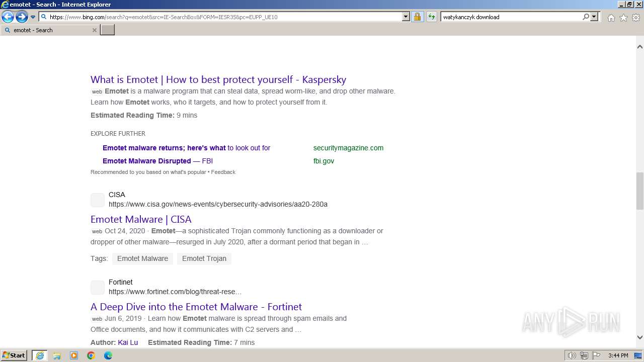Close the emotet - Search tab

[94, 30]
